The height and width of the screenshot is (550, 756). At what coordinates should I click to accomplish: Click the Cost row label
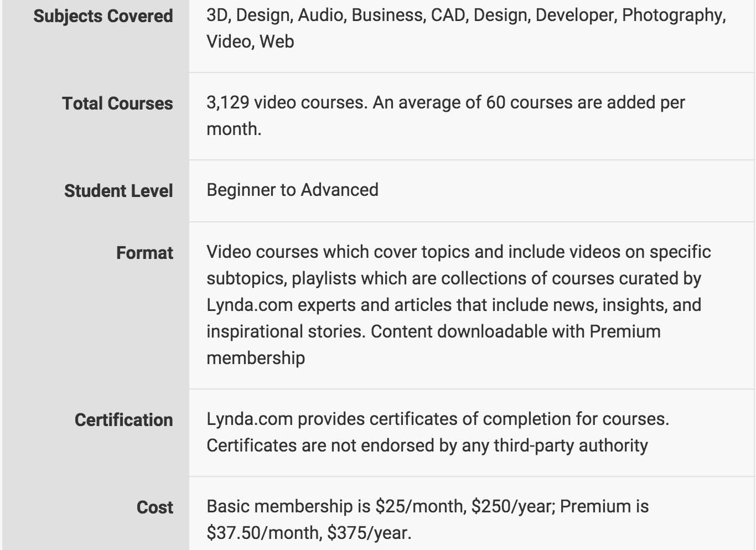pos(155,507)
